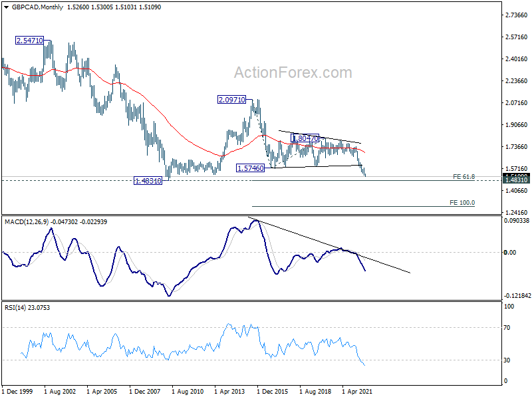
Task: Click the 1 Apr 2013 date label
Action: (x=229, y=391)
